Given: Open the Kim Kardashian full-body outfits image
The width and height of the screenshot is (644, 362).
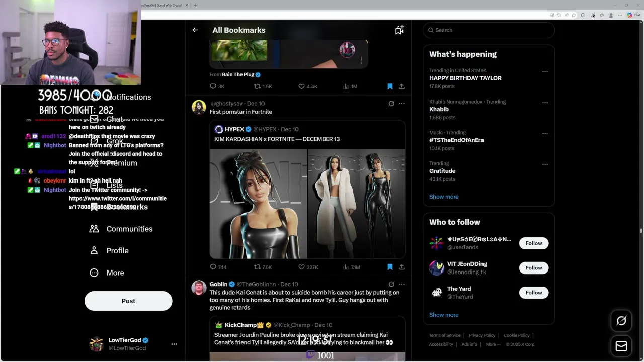Looking at the screenshot, I should click(x=356, y=204).
